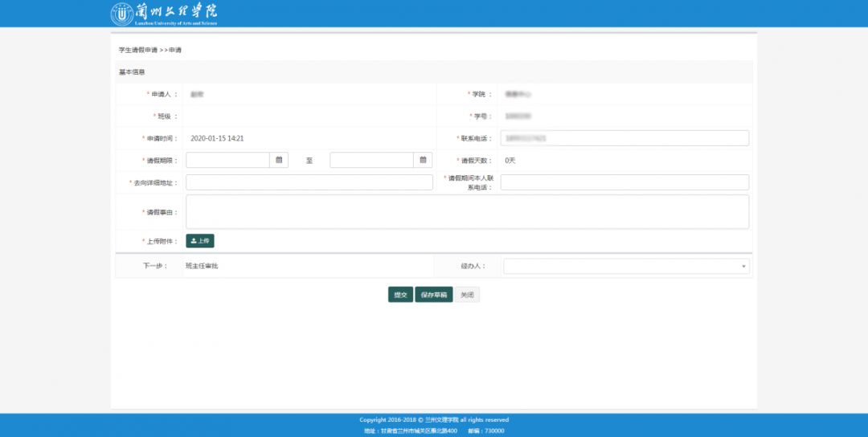Image resolution: width=868 pixels, height=437 pixels.
Task: Click the 申请时间 value 2020-01-15 14:21
Action: pos(217,138)
